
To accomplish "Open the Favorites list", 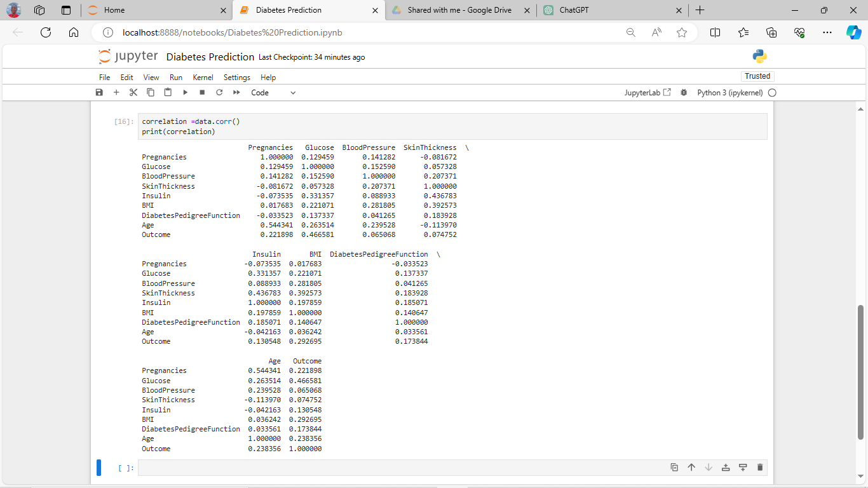I will [x=743, y=32].
